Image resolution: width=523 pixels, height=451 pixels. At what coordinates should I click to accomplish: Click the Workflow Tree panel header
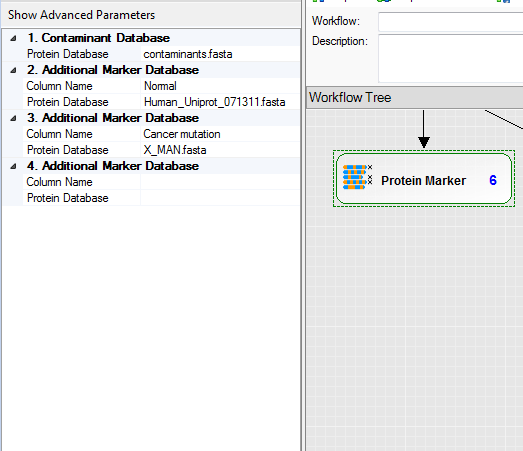[x=415, y=97]
